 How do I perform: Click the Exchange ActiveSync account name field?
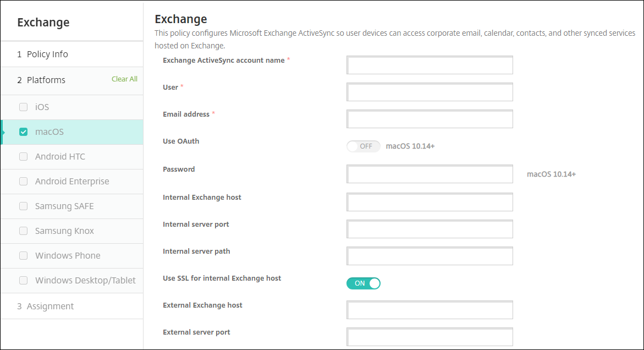coord(430,65)
